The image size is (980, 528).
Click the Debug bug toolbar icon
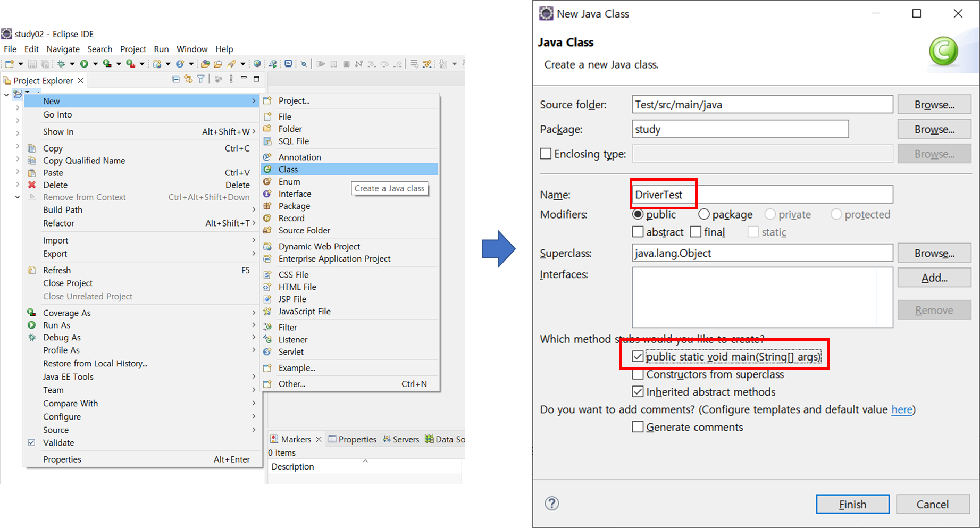click(61, 64)
